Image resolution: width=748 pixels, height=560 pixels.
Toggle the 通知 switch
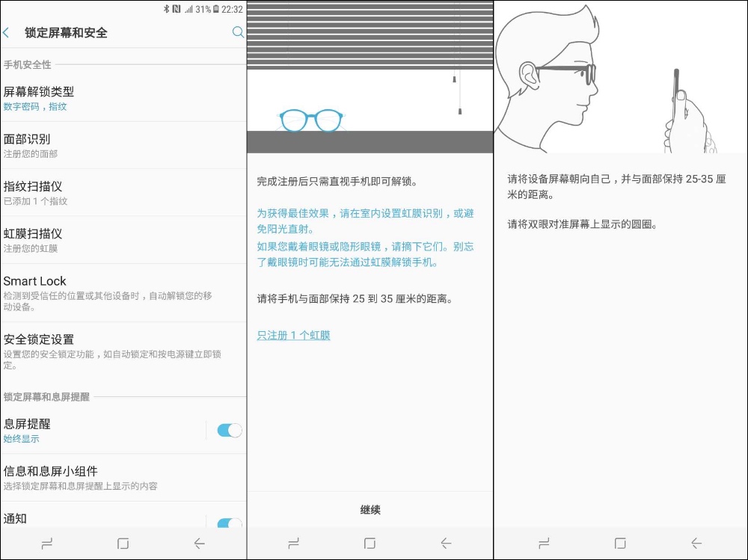point(229,523)
